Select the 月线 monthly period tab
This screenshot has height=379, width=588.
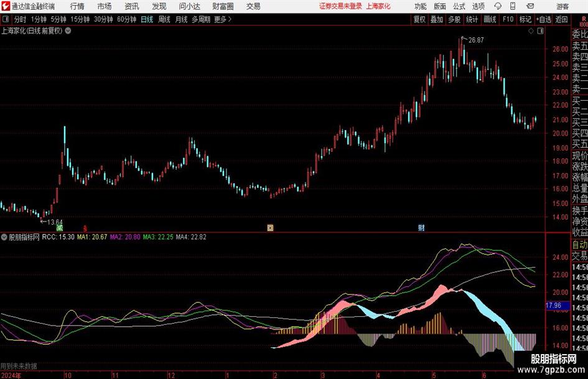[x=182, y=19]
